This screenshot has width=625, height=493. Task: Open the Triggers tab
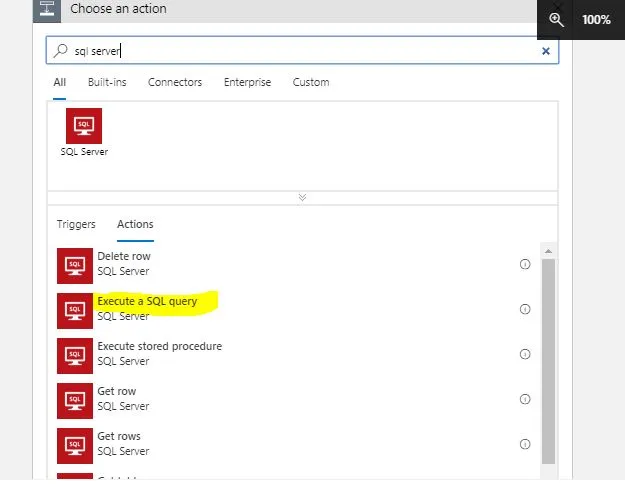(76, 224)
